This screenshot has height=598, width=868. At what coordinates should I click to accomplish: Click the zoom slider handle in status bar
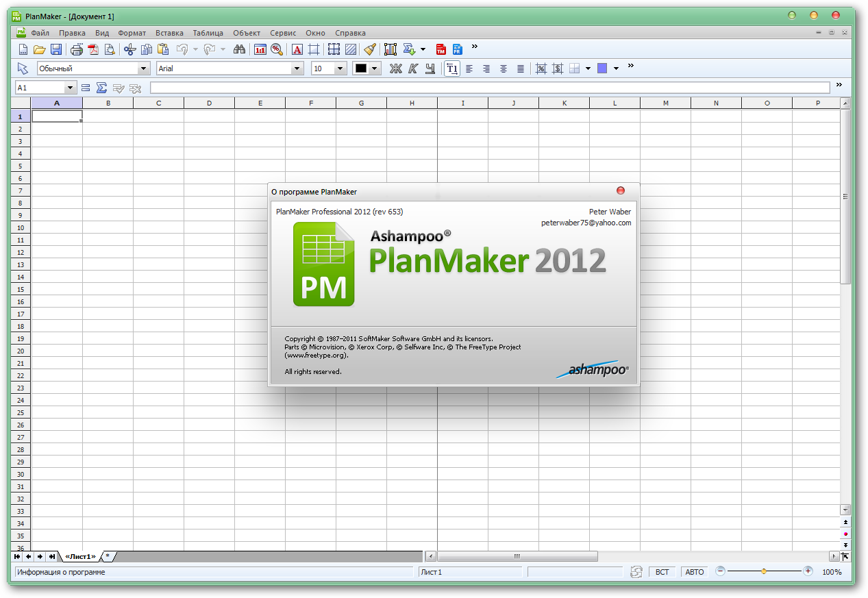pos(764,571)
